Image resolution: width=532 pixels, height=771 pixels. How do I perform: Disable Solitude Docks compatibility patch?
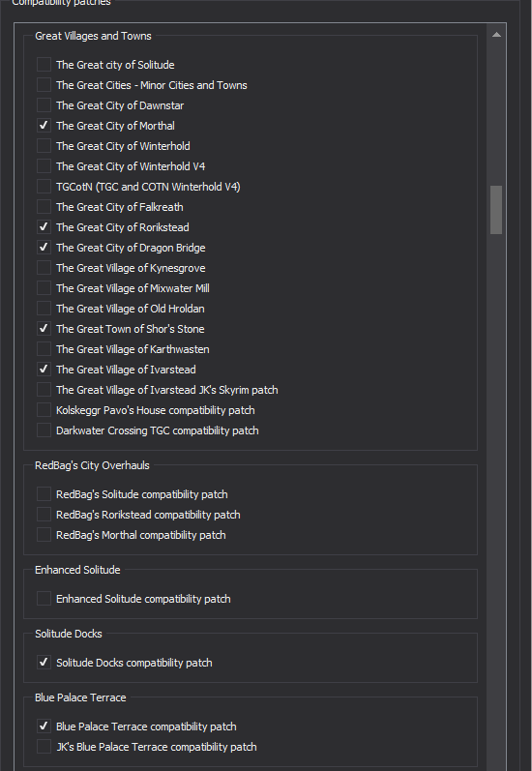click(x=44, y=663)
